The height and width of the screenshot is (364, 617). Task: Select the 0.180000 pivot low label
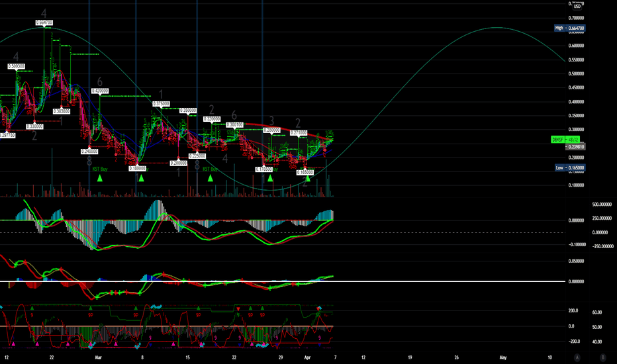tap(137, 168)
